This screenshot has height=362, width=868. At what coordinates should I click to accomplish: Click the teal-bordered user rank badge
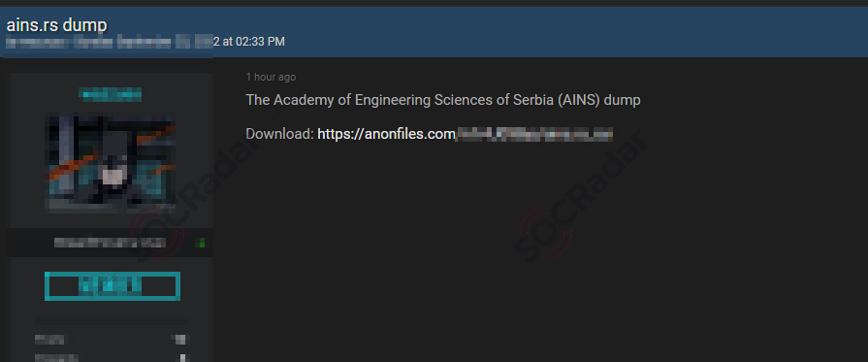113,286
